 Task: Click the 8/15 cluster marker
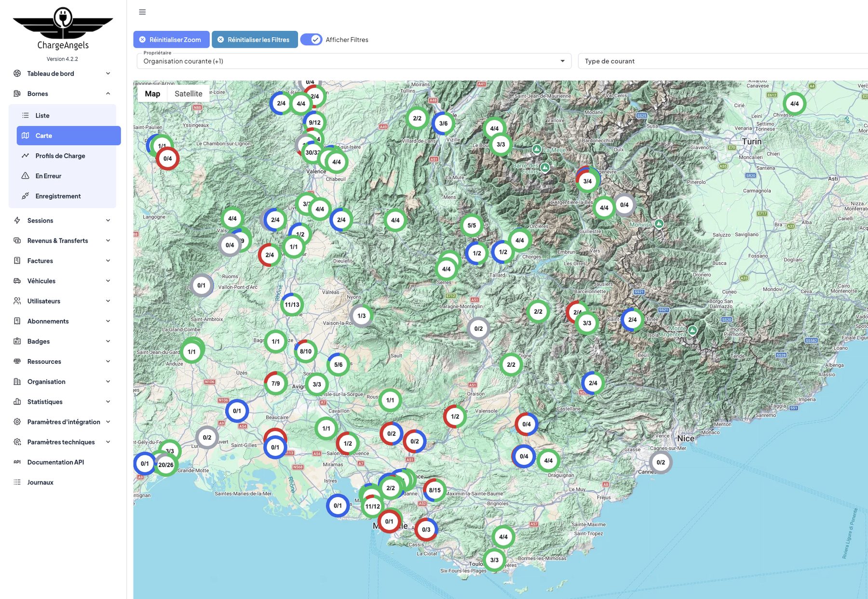click(x=435, y=490)
